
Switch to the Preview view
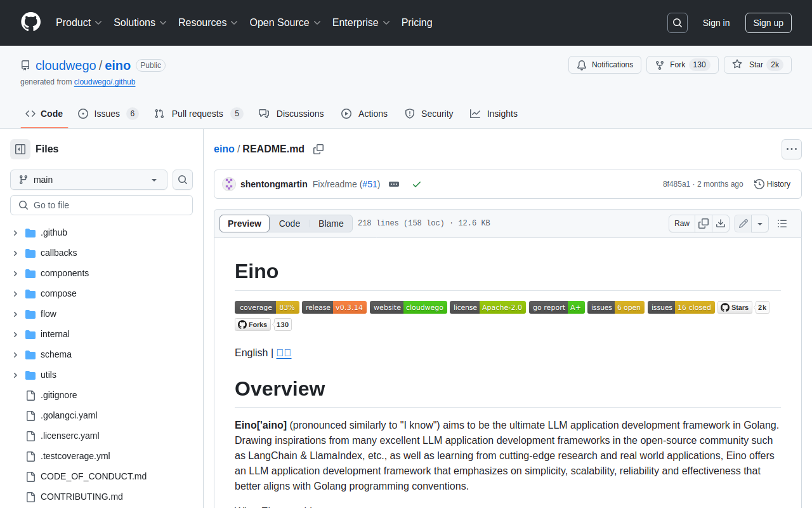(x=244, y=224)
